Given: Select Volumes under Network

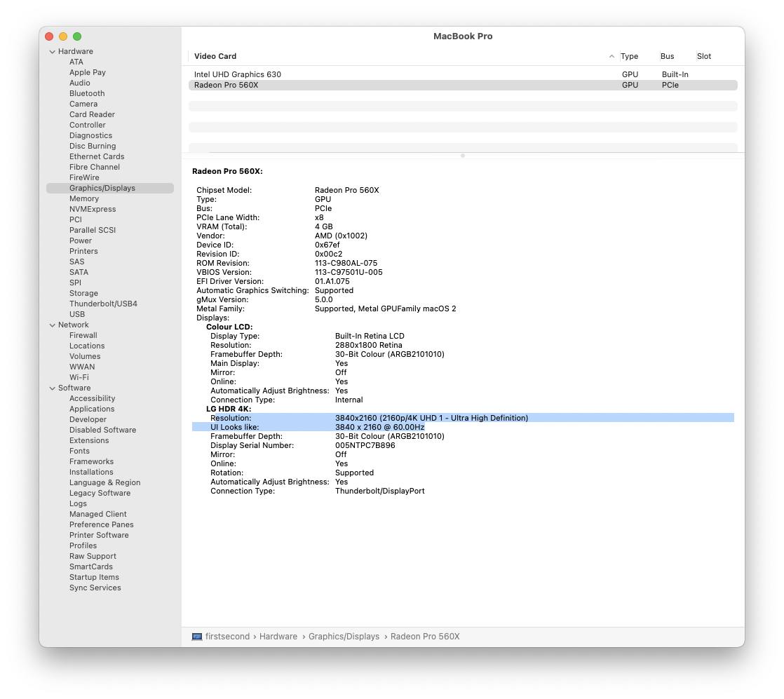Looking at the screenshot, I should (x=85, y=356).
